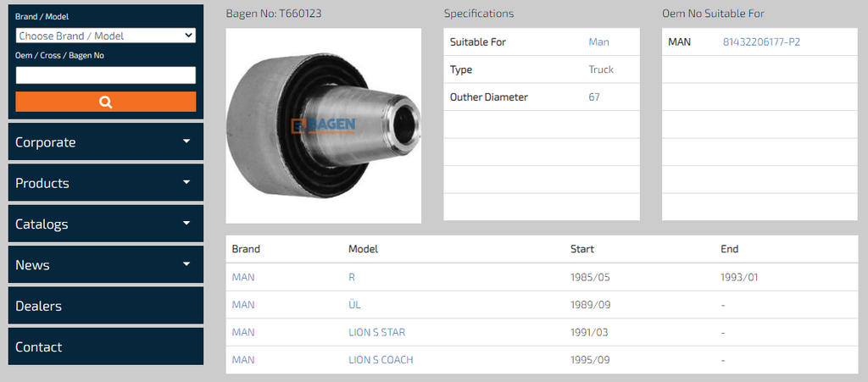Screen dimensions: 868x382
Task: Click MAN brand in LION S COACH row
Action: point(243,360)
